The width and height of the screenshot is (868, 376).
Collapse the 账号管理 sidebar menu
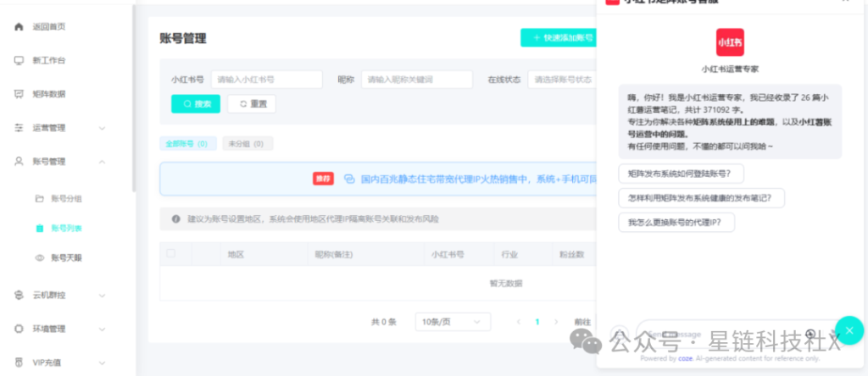[x=102, y=162]
